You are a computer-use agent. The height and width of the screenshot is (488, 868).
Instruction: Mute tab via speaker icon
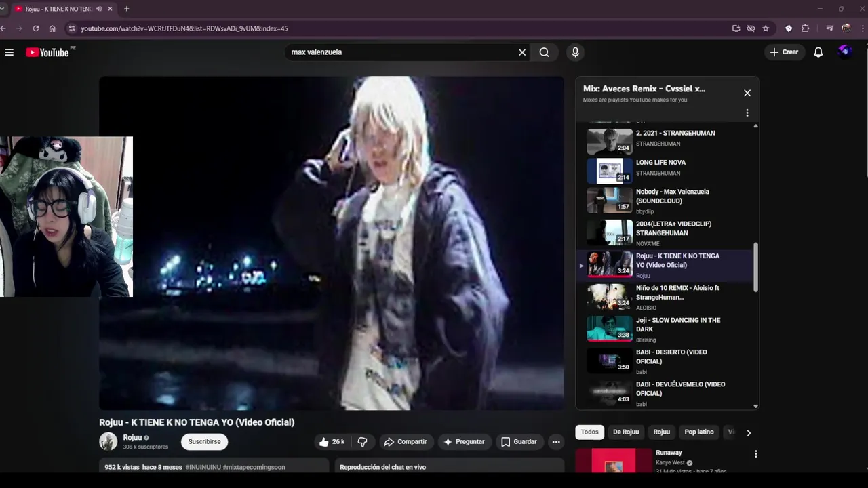pyautogui.click(x=99, y=9)
